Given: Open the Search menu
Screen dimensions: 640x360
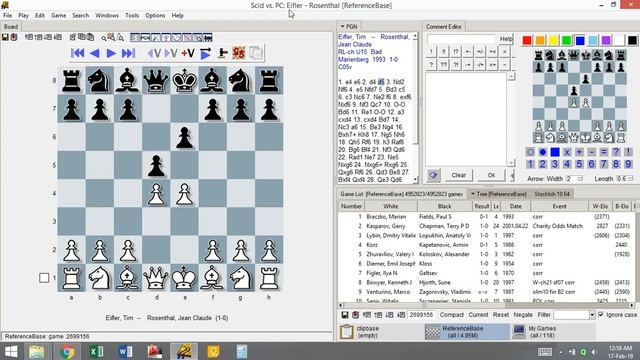Looking at the screenshot, I should (x=80, y=16).
